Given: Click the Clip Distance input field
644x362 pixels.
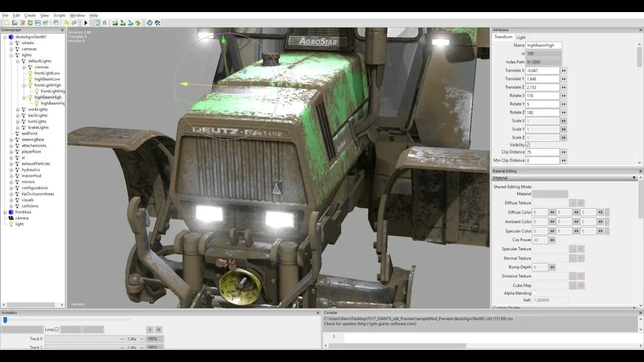Looking at the screenshot, I should (542, 152).
